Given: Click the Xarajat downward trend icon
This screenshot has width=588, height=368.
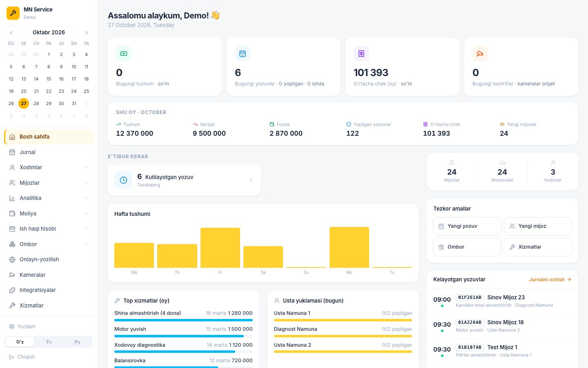Looking at the screenshot, I should 195,124.
